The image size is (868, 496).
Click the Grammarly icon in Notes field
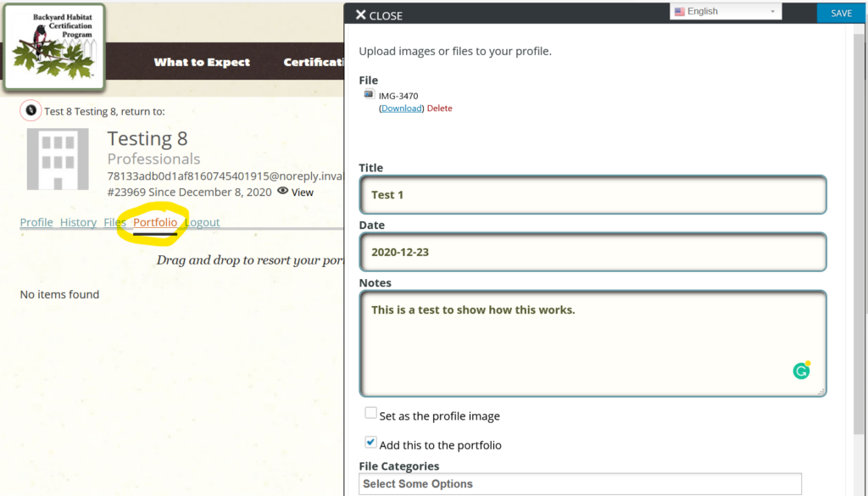801,371
